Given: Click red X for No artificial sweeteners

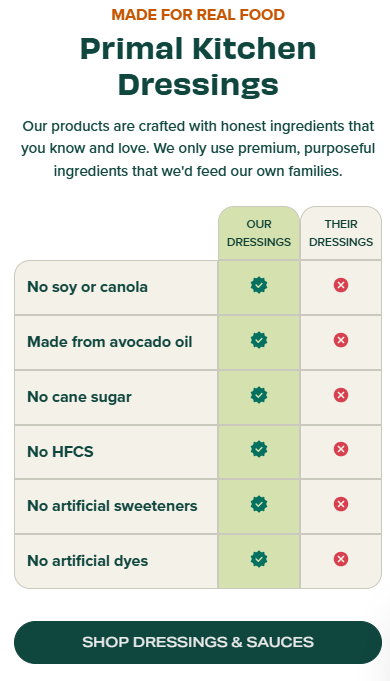Looking at the screenshot, I should tap(341, 504).
